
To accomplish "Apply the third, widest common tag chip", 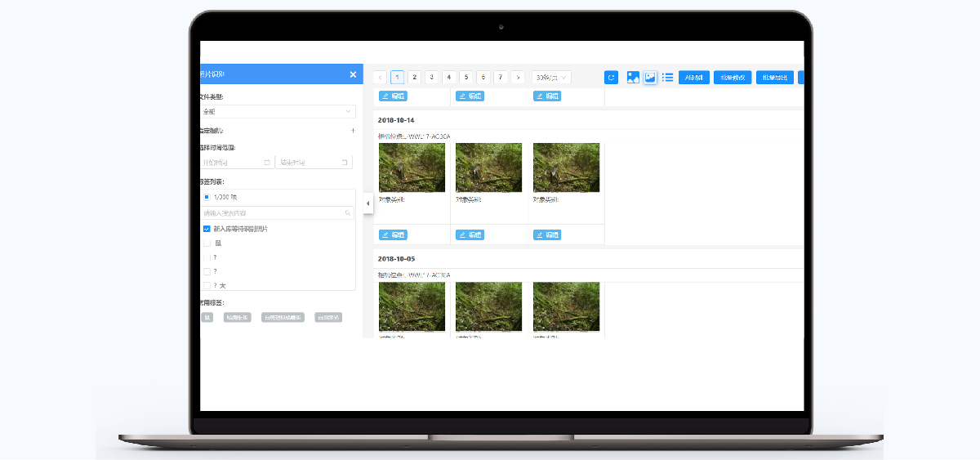I will pos(283,317).
